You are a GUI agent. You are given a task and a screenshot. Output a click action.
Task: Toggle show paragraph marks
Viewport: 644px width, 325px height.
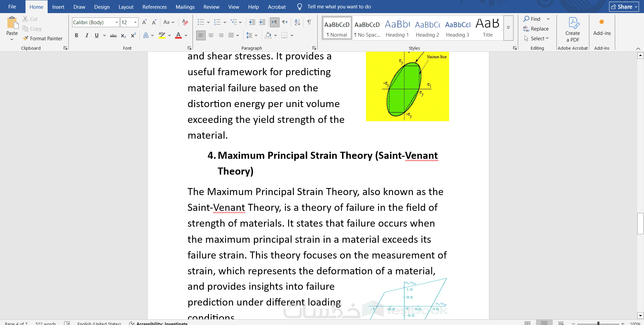point(309,22)
